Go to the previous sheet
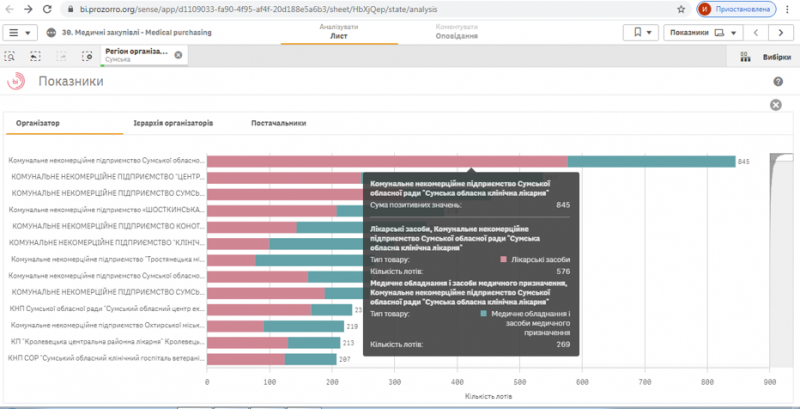 [756, 33]
